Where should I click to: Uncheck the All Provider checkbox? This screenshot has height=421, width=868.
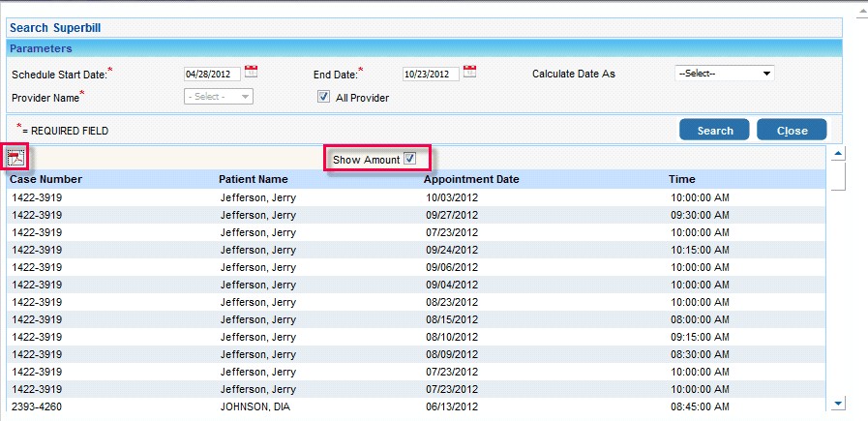pos(324,97)
